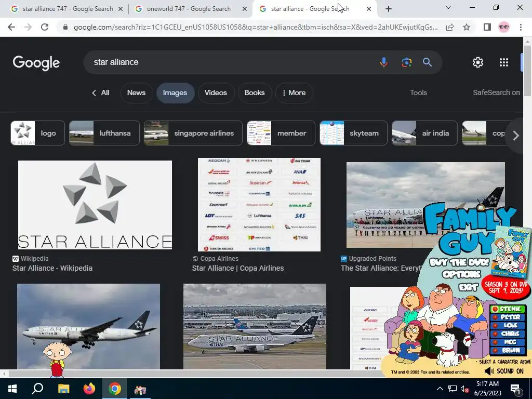
Task: Filter by the 'lufthansa' chip
Action: pyautogui.click(x=104, y=133)
